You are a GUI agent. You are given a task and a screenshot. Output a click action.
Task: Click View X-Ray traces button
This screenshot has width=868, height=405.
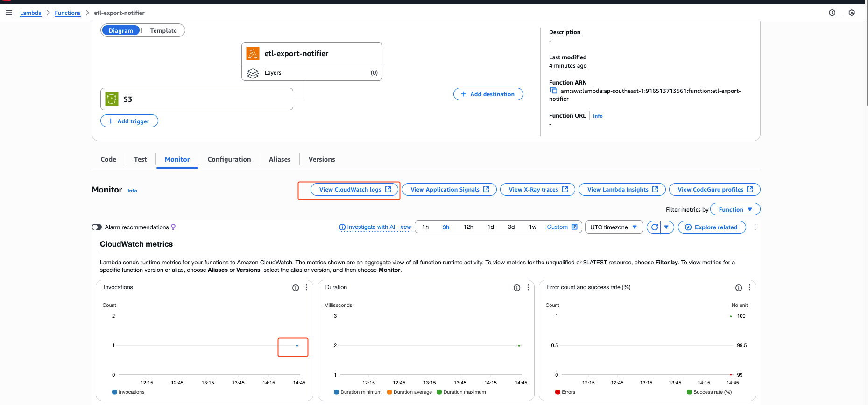click(x=537, y=189)
